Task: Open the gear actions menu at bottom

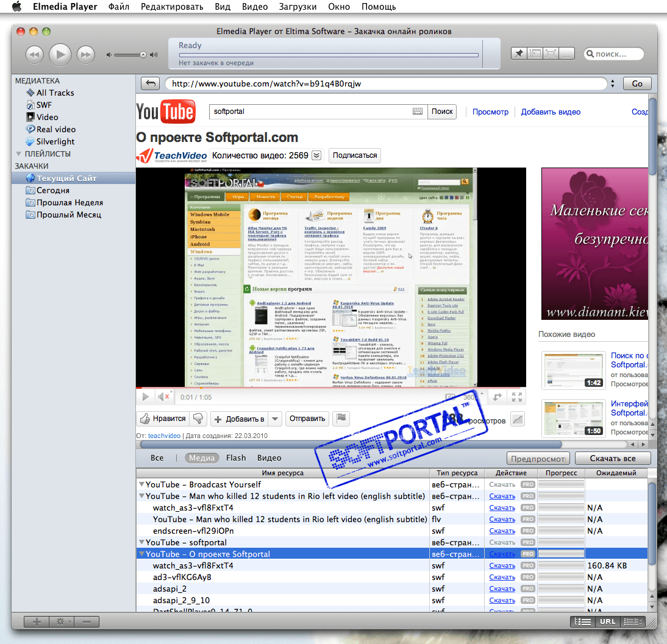Action: (62, 622)
